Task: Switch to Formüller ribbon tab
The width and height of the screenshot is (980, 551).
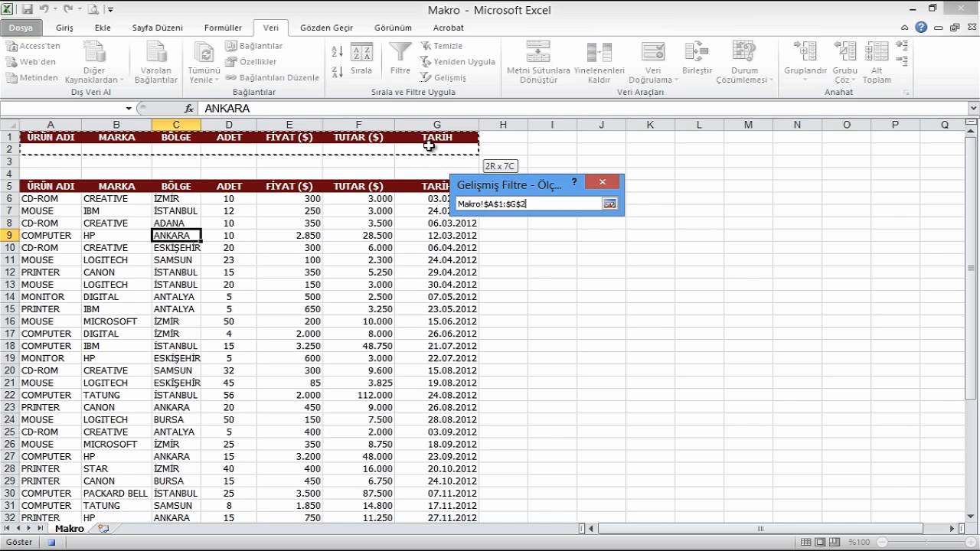Action: pos(223,28)
